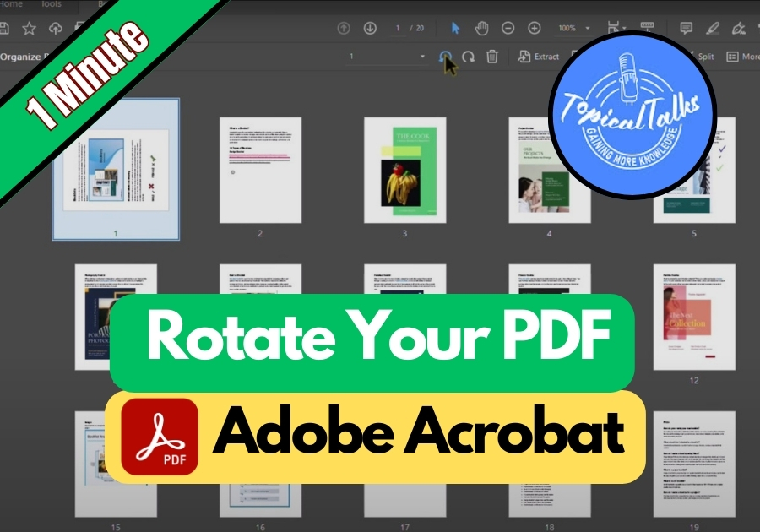Go to previous page with up arrow
Viewport: 760px width, 532px height.
click(x=344, y=28)
